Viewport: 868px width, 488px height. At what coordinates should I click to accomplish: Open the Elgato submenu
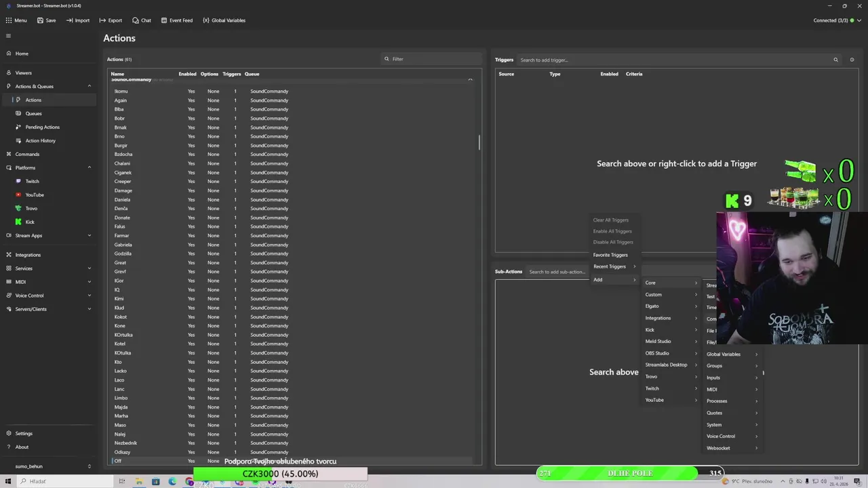[671, 306]
